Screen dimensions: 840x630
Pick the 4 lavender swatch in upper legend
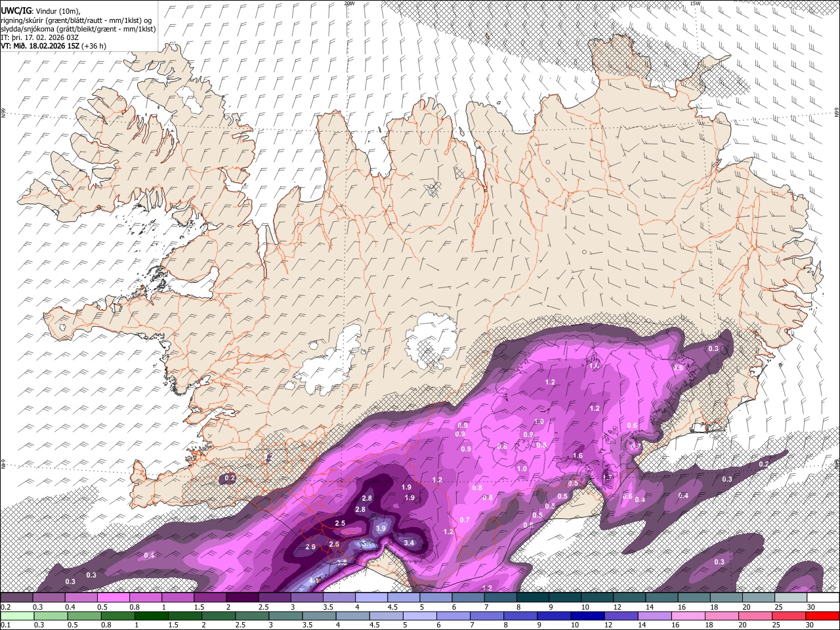371,597
